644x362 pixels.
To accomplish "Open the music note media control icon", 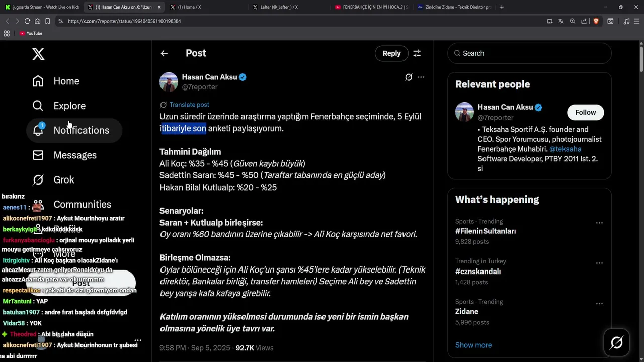I will [x=626, y=21].
